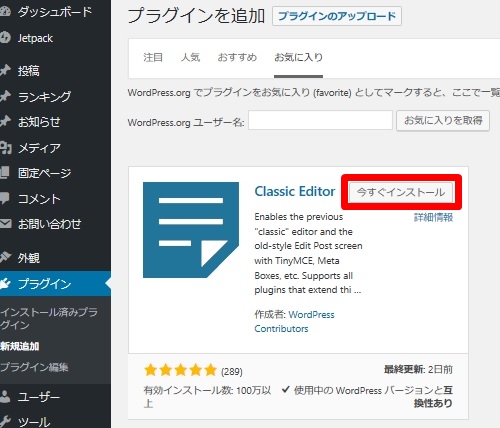
Task: Click the Classic Editor plugin thumbnail
Action: pyautogui.click(x=191, y=230)
